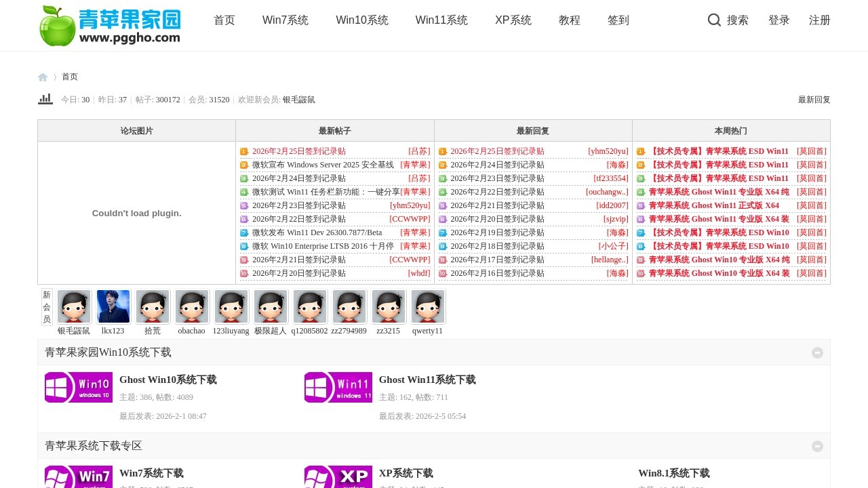
Task: Collapse the 青苹果家园Win10系统下载 section
Action: [817, 352]
